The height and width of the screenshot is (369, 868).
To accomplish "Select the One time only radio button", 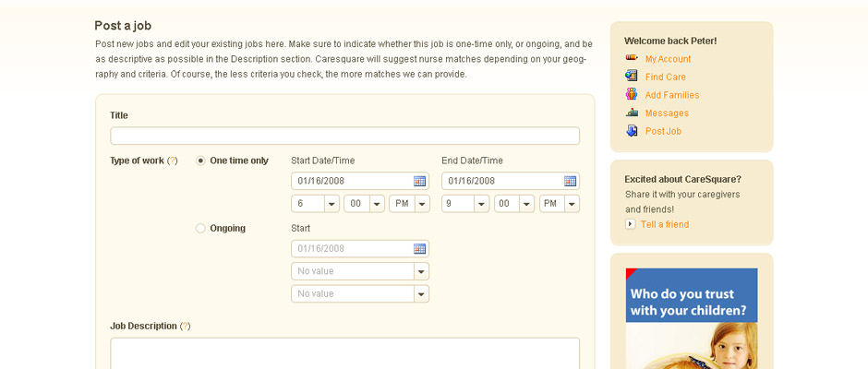I will (201, 161).
